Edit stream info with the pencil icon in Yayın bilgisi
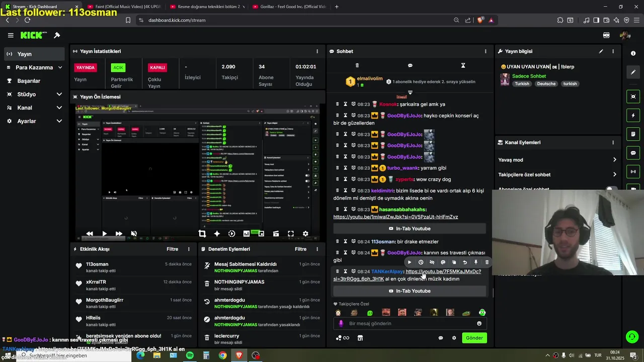 click(x=601, y=51)
